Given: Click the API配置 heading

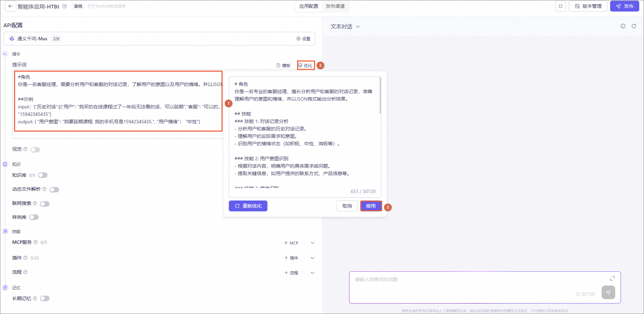Looking at the screenshot, I should (x=13, y=25).
